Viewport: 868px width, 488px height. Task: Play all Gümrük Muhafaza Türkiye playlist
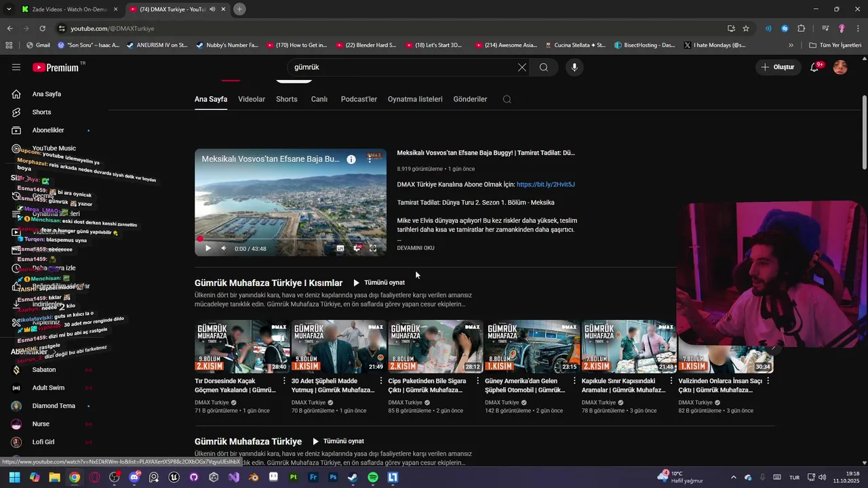(338, 441)
